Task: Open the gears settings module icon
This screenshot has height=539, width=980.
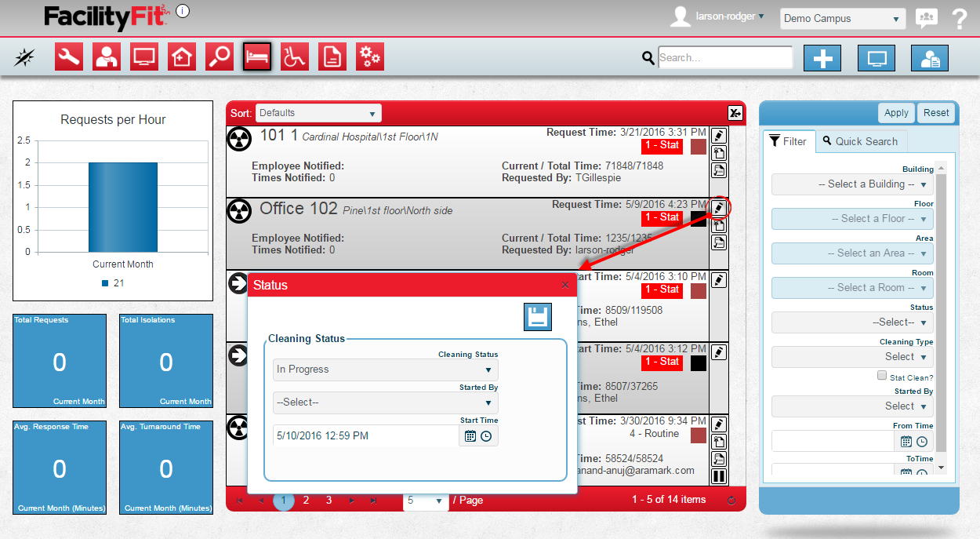Action: pos(370,56)
